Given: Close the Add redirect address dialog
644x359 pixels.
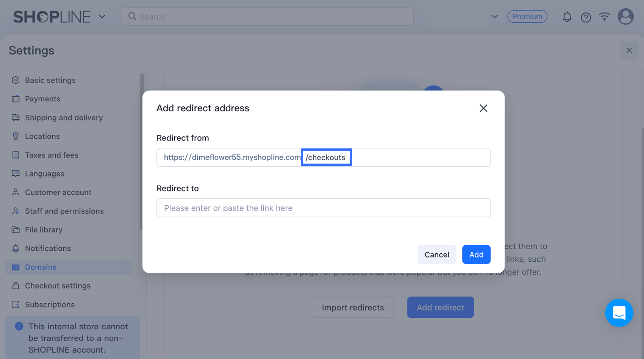Looking at the screenshot, I should [x=483, y=108].
